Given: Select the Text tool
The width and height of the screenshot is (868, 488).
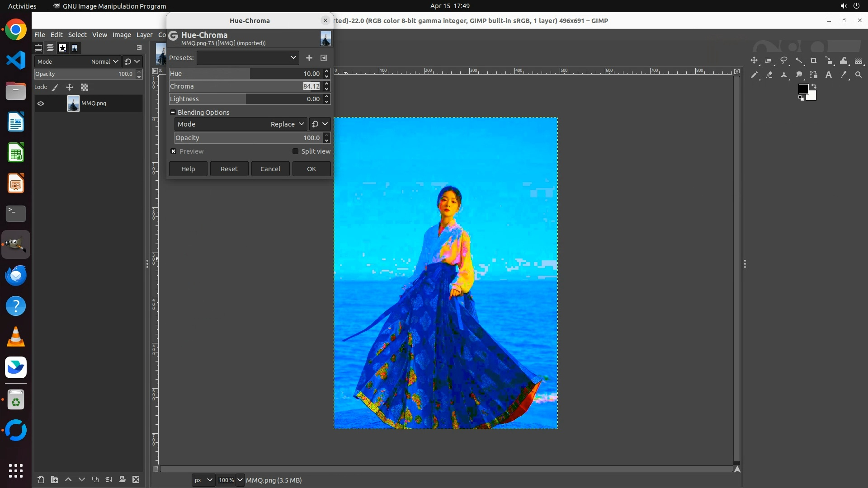Looking at the screenshot, I should tap(829, 75).
